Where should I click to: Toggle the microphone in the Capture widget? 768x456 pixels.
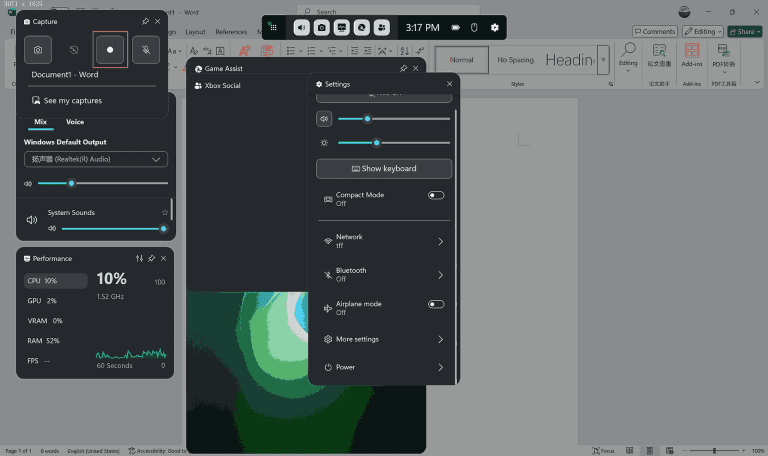coord(146,49)
